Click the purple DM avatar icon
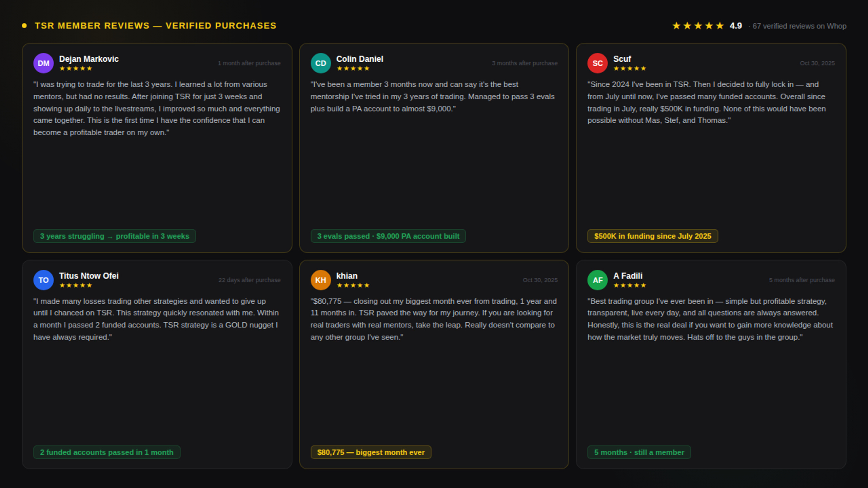This screenshot has width=868, height=488. pyautogui.click(x=43, y=63)
